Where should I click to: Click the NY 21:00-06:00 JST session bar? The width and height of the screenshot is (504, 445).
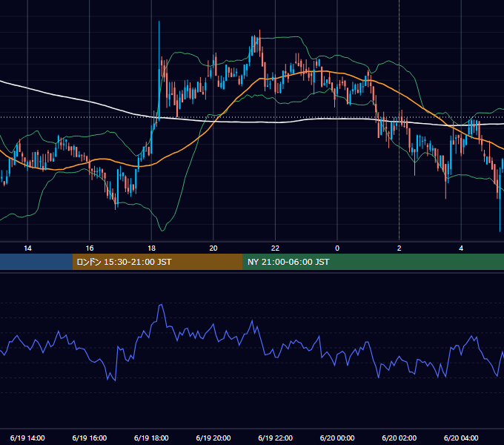point(373,262)
